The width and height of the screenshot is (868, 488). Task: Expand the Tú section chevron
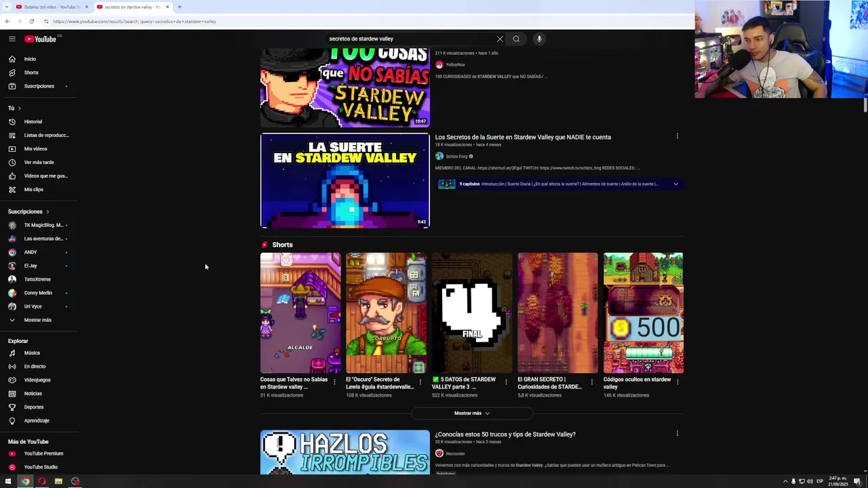pyautogui.click(x=19, y=108)
